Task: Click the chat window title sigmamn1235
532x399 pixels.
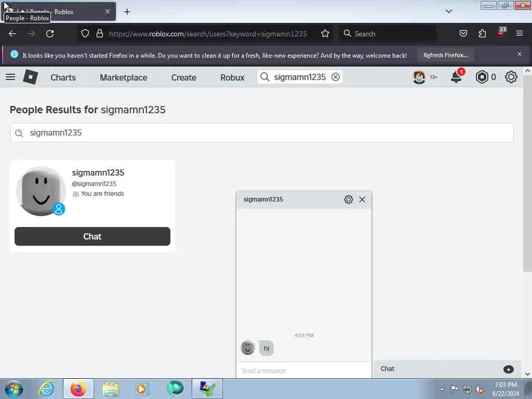Action: [263, 199]
